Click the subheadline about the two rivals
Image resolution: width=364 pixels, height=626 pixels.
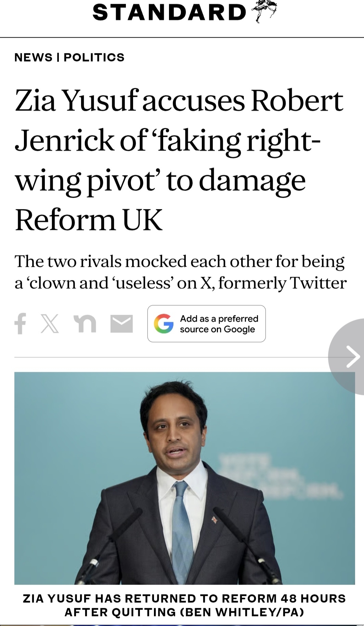180,272
